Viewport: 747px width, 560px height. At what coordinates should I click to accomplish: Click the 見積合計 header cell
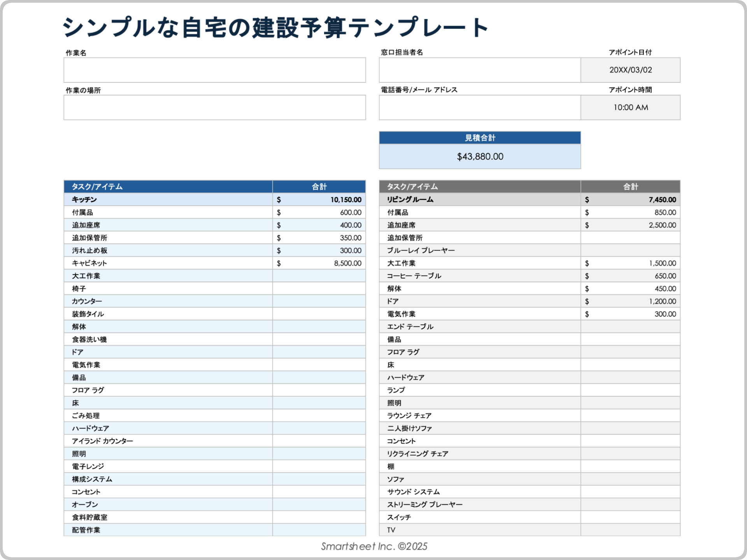pyautogui.click(x=480, y=138)
